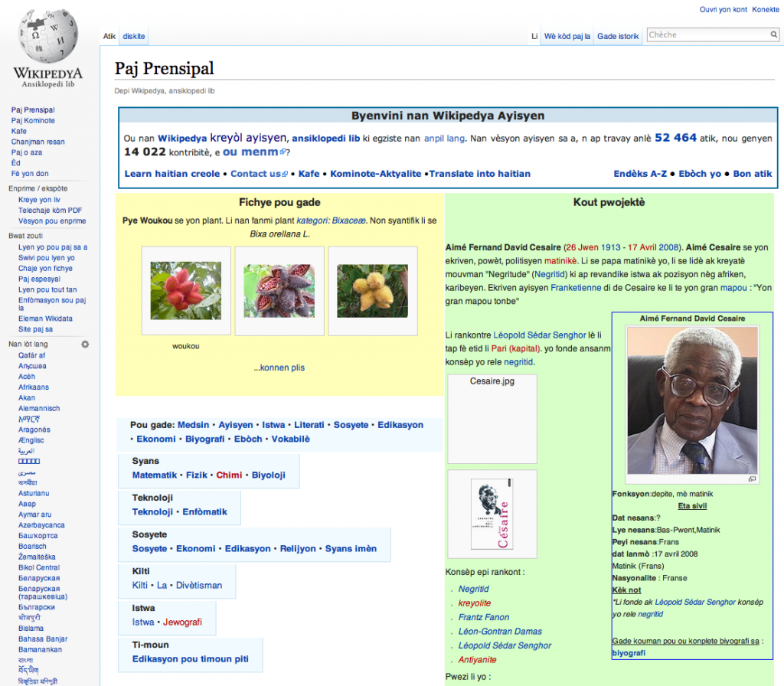Screen dimensions: 784x686
Task: Click Ouvri yon kont link
Action: tap(723, 9)
